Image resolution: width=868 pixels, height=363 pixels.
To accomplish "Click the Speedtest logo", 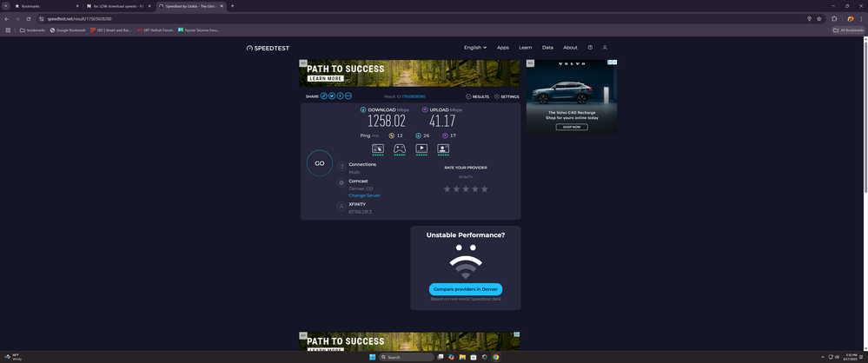I will point(268,48).
